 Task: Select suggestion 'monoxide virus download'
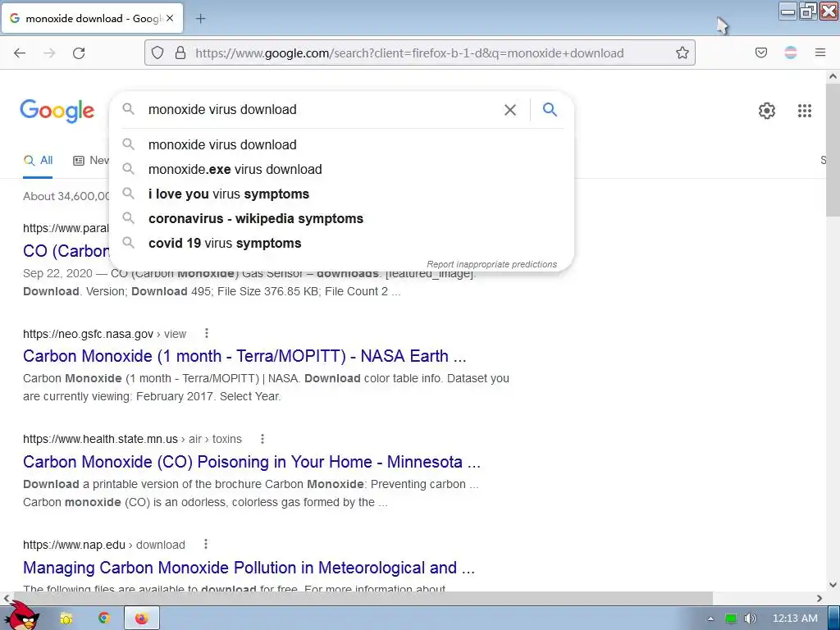click(342, 144)
